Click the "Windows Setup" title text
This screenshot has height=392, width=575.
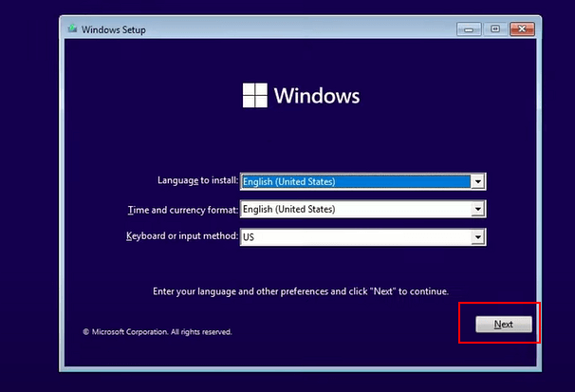click(113, 29)
